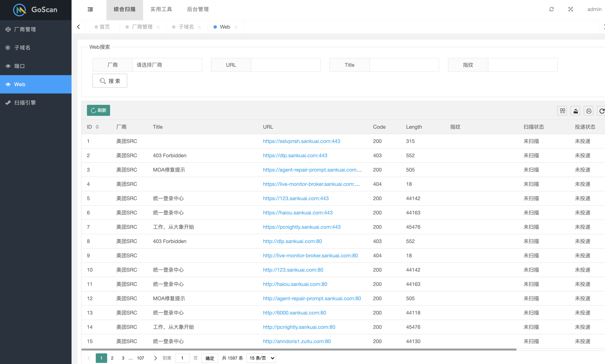Open the admin user menu

click(594, 9)
